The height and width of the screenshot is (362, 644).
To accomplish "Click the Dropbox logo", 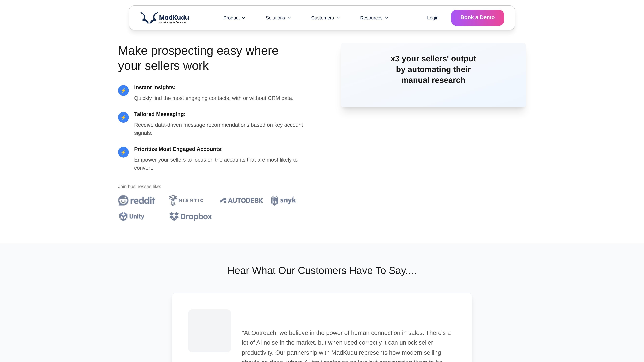I will 191,217.
